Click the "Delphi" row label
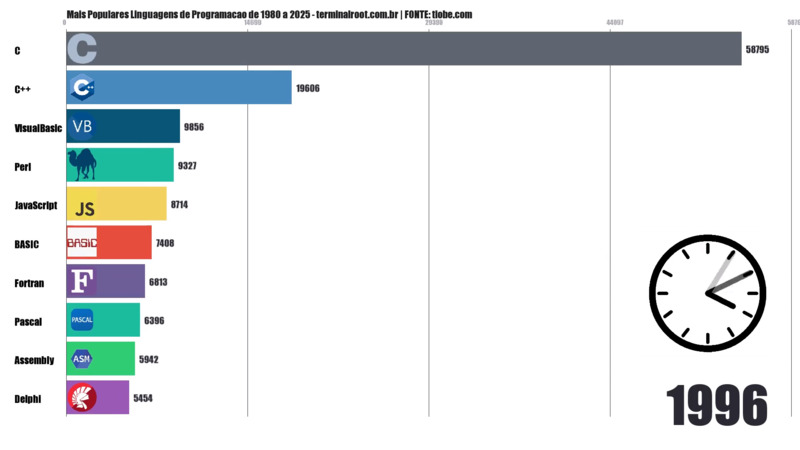800x450 pixels. [x=28, y=399]
